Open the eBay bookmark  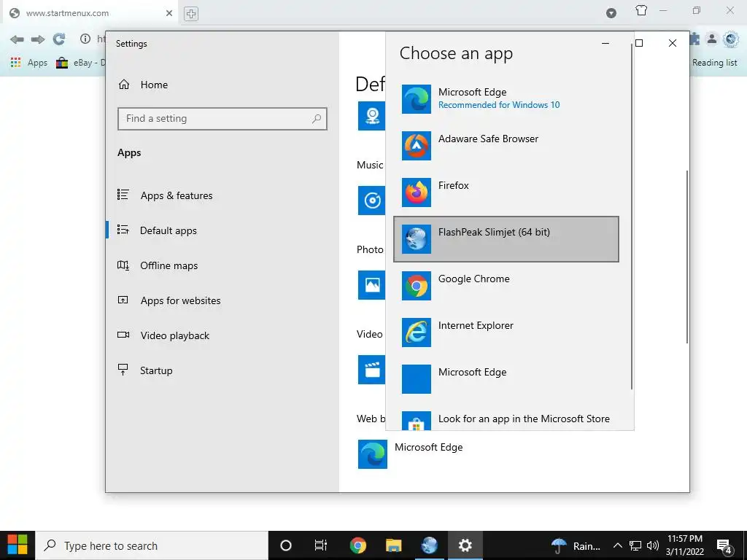[x=81, y=63]
